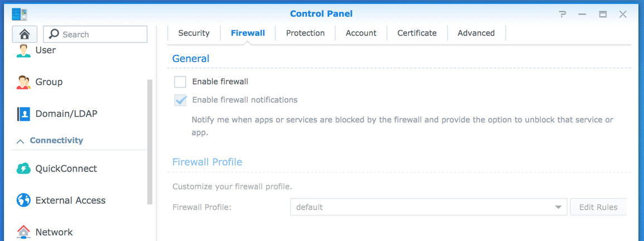Open the User settings icon
Image resolution: width=644 pixels, height=241 pixels.
(x=23, y=51)
